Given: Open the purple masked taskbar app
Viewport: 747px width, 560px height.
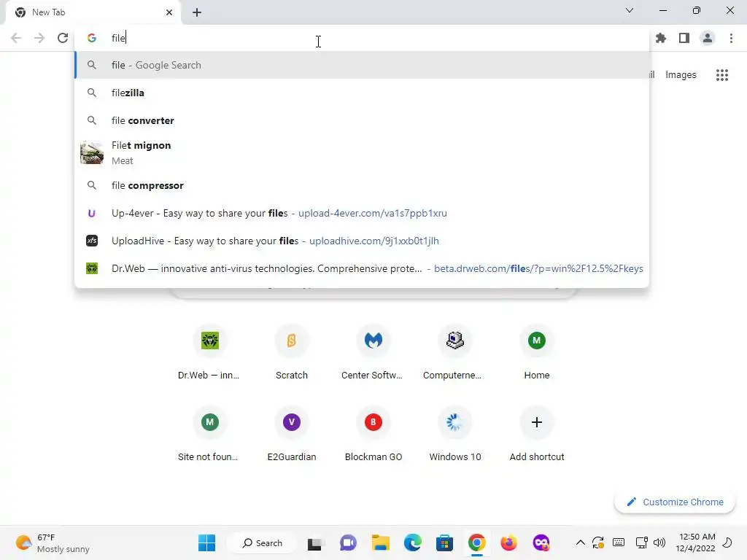Looking at the screenshot, I should pos(541,542).
